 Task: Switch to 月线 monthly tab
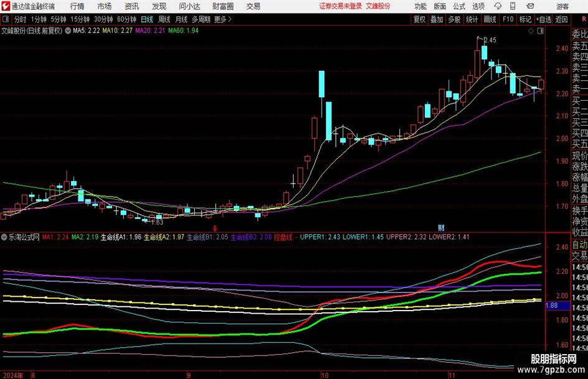[182, 19]
